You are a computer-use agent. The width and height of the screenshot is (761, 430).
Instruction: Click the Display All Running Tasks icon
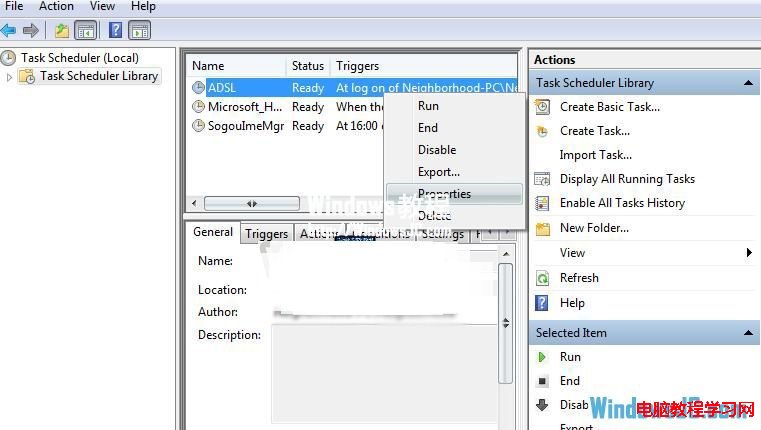[542, 179]
